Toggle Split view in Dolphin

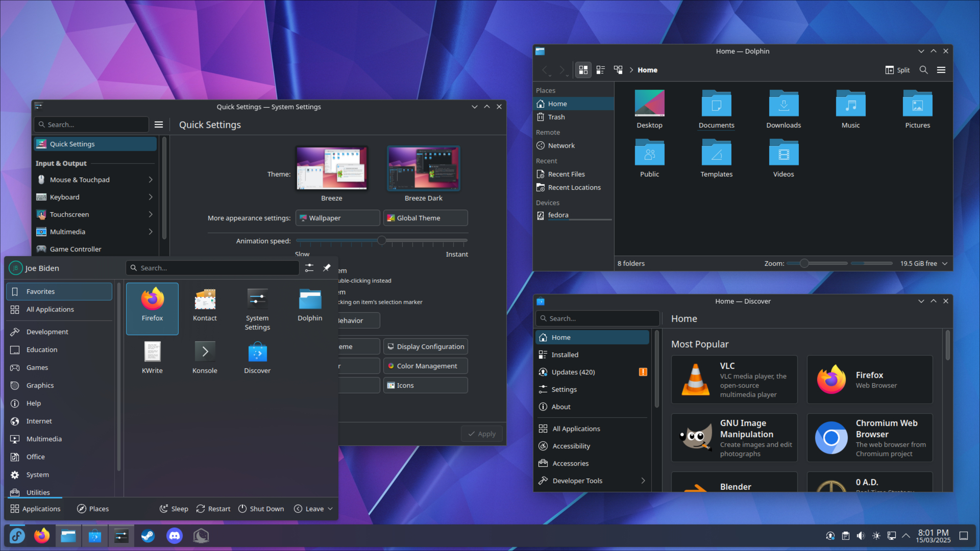pyautogui.click(x=897, y=70)
